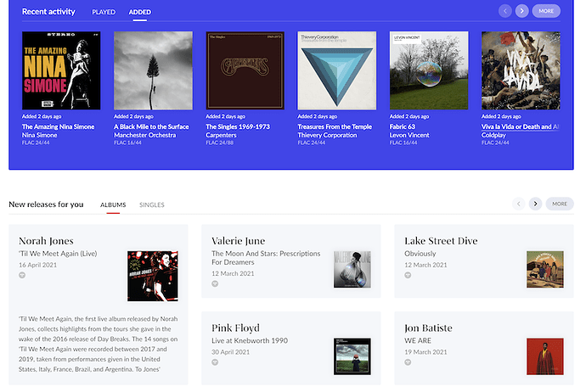Click the FLAC 24/88 format label
Viewport: 586px width, 392px height.
pyautogui.click(x=220, y=143)
